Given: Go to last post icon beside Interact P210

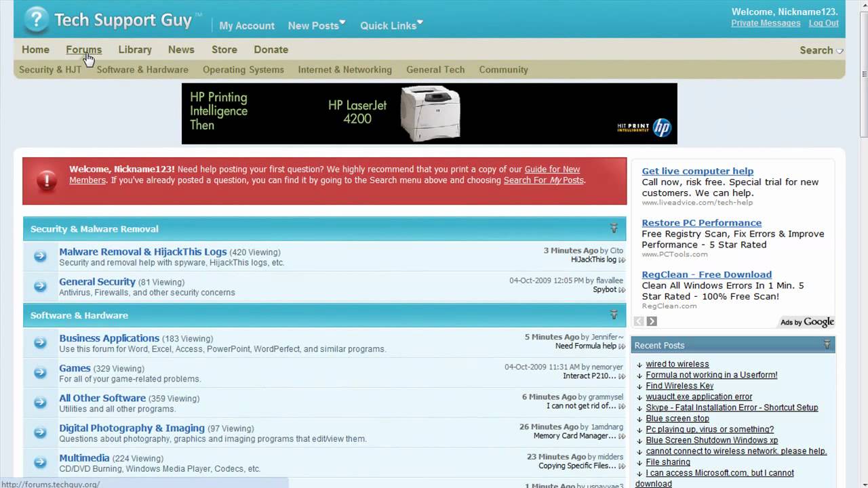Looking at the screenshot, I should click(x=622, y=376).
